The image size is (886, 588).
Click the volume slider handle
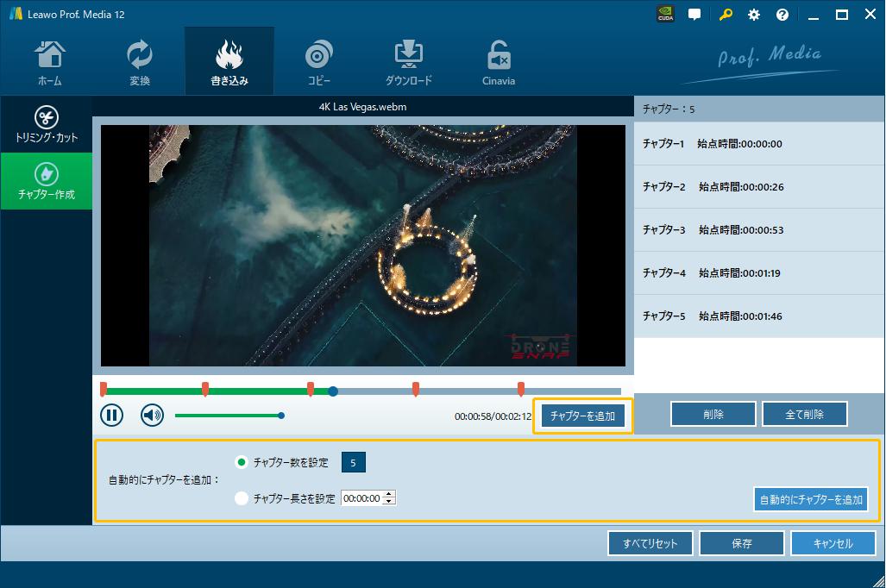pos(281,416)
